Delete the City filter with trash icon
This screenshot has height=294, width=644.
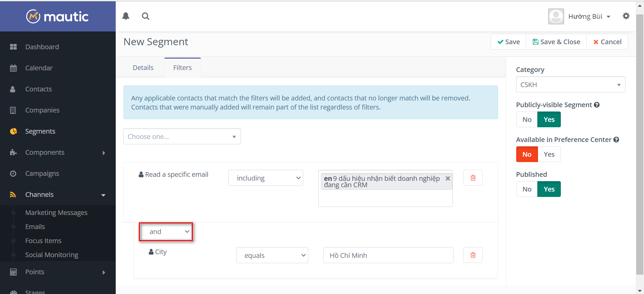click(473, 255)
